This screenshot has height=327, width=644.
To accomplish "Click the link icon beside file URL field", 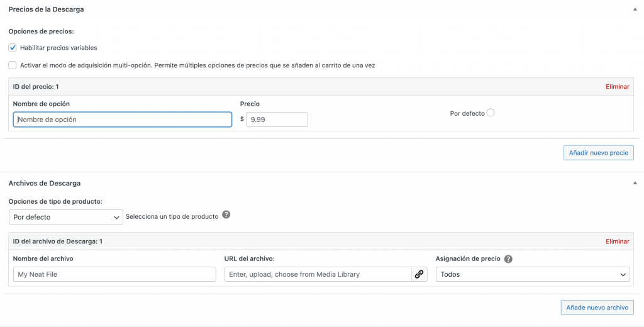I will point(419,274).
